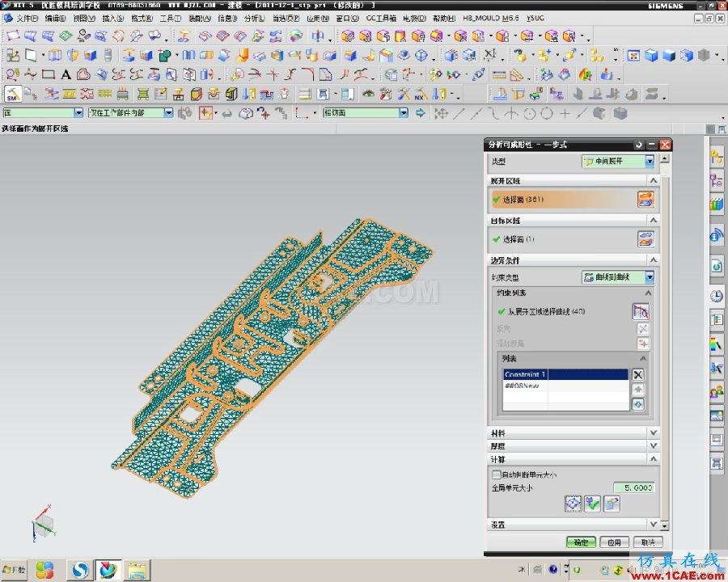Screen dimensions: 728x582
Task: Switch to shaded display icon
Action: [x=669, y=56]
